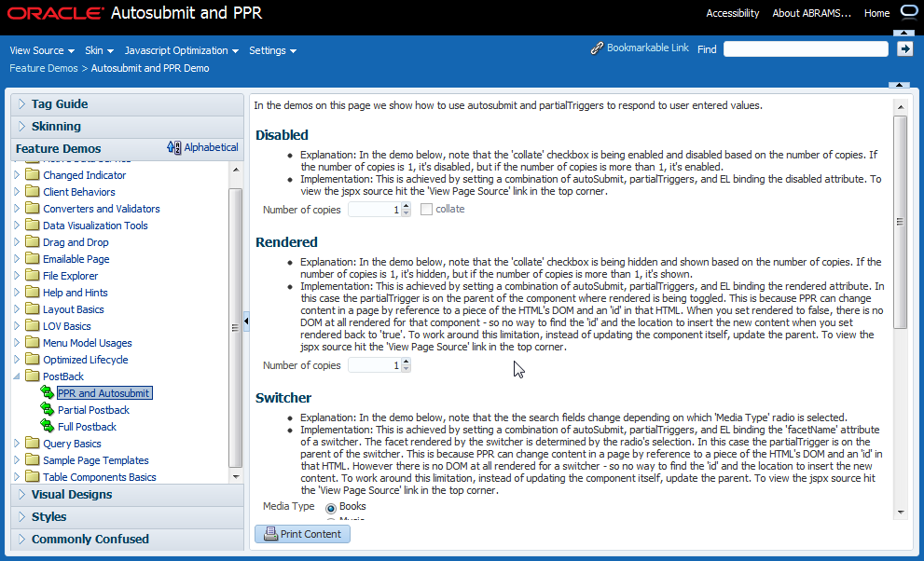The width and height of the screenshot is (924, 561).
Task: Click the status indicator icon beside Home
Action: [x=909, y=12]
